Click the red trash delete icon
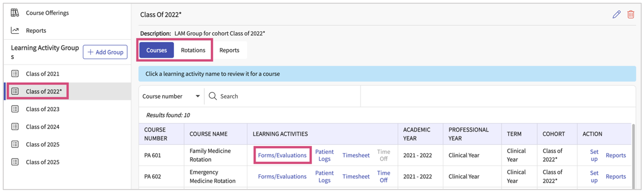The height and width of the screenshot is (193, 644). click(631, 15)
